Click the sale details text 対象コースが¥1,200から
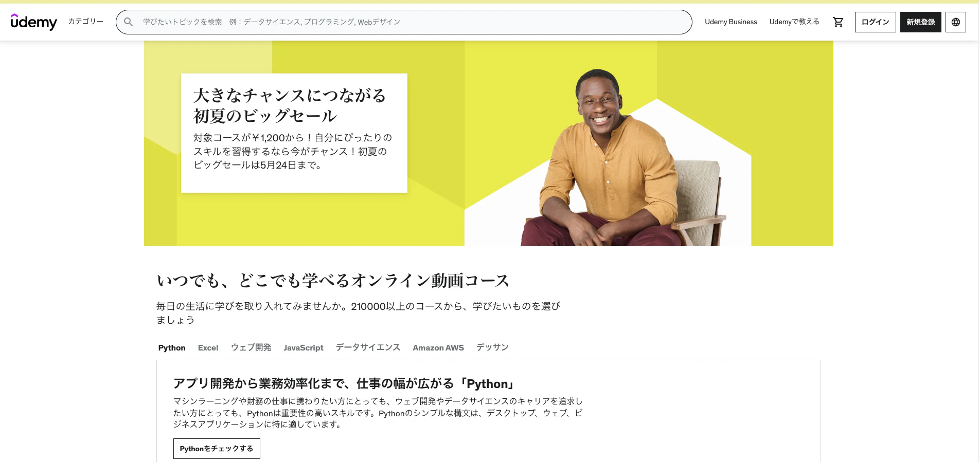The height and width of the screenshot is (462, 980). click(293, 152)
